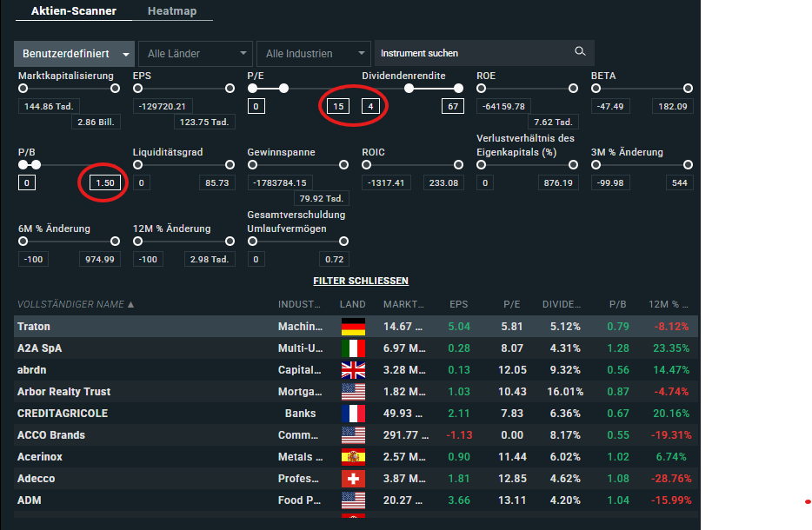Click the Italian flag next to A2A SpA
Image resolution: width=812 pixels, height=530 pixels.
click(x=353, y=348)
